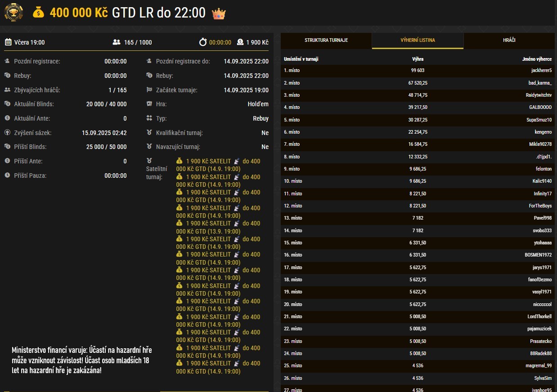
Task: Open the Hráči tab
Action: tap(509, 41)
